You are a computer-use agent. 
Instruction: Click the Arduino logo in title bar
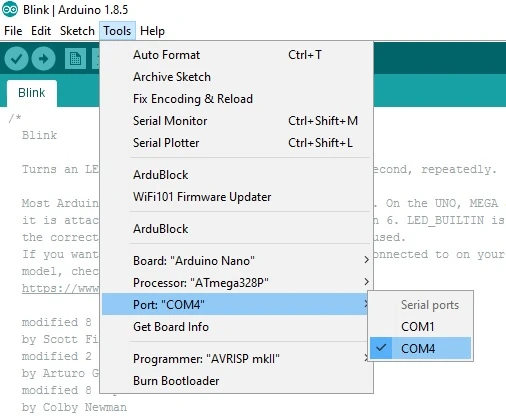[x=10, y=10]
